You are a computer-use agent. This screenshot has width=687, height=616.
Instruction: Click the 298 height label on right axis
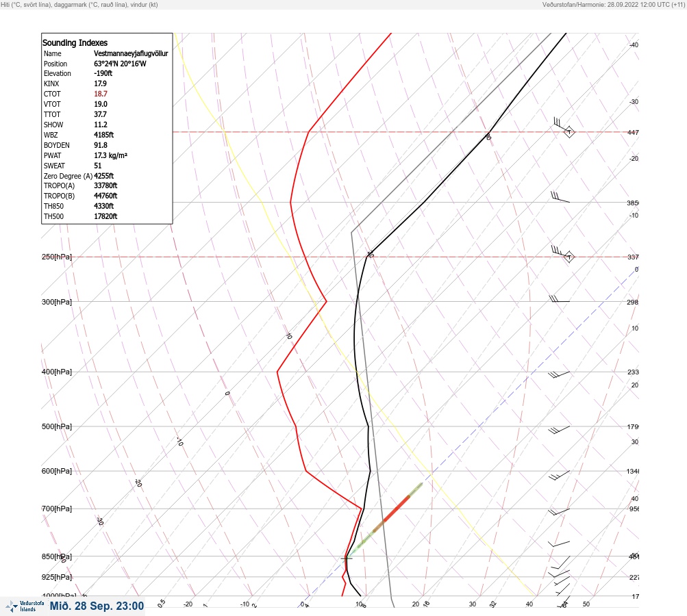click(633, 302)
